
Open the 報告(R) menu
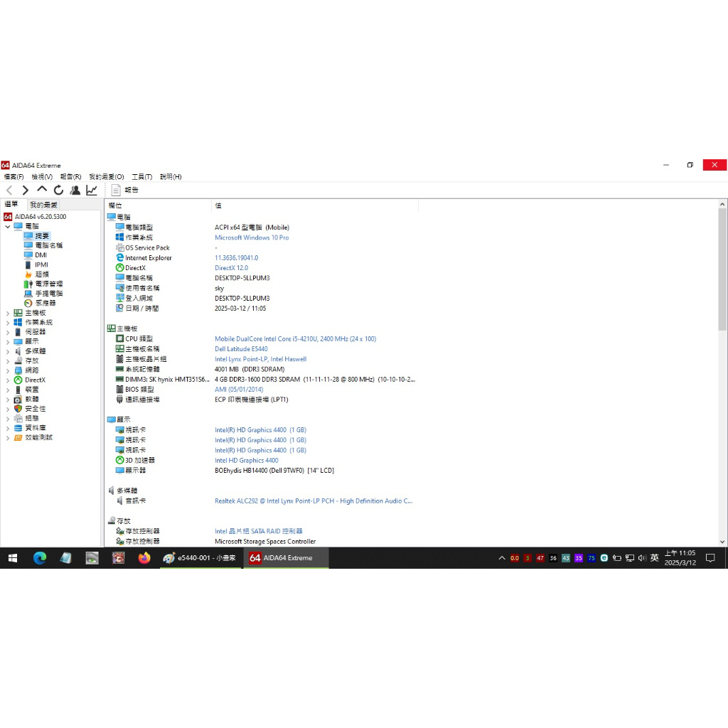tap(70, 177)
